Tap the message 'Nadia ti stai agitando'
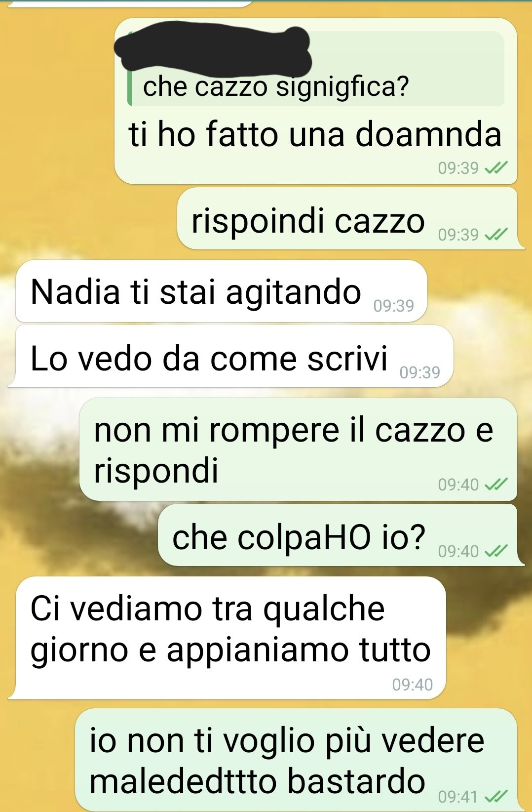Screen dimensions: 532x812 (x=221, y=291)
